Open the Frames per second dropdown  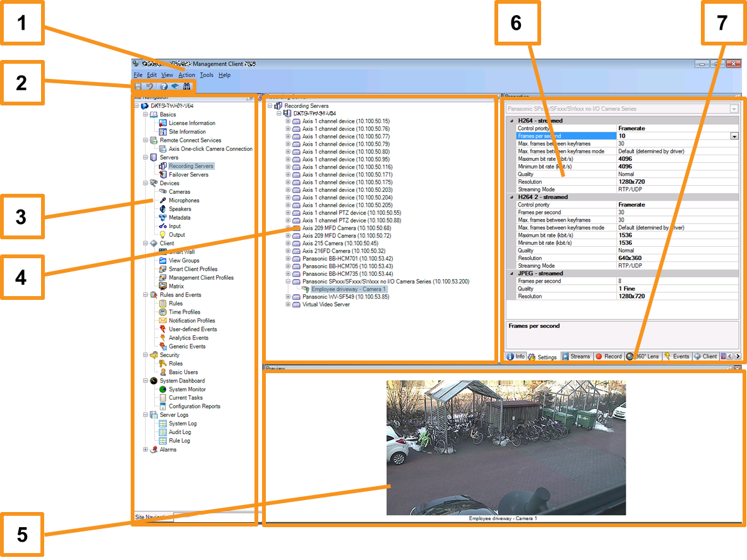734,136
